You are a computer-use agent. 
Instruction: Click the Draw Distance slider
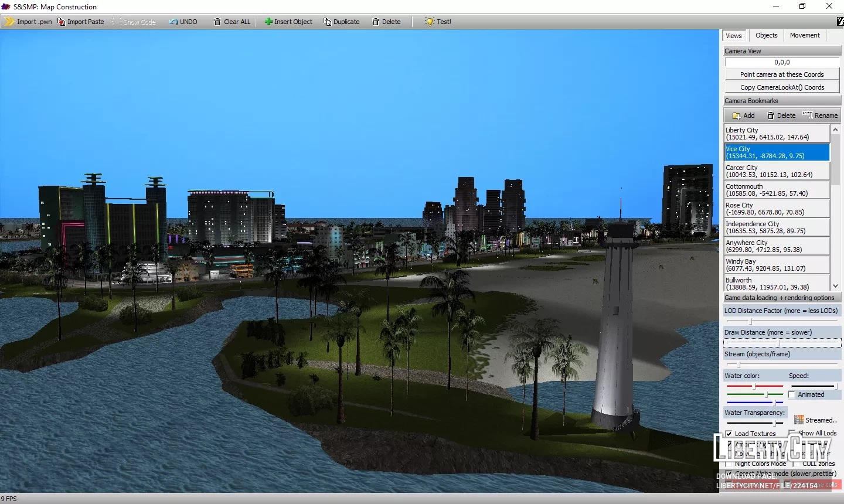pyautogui.click(x=782, y=343)
